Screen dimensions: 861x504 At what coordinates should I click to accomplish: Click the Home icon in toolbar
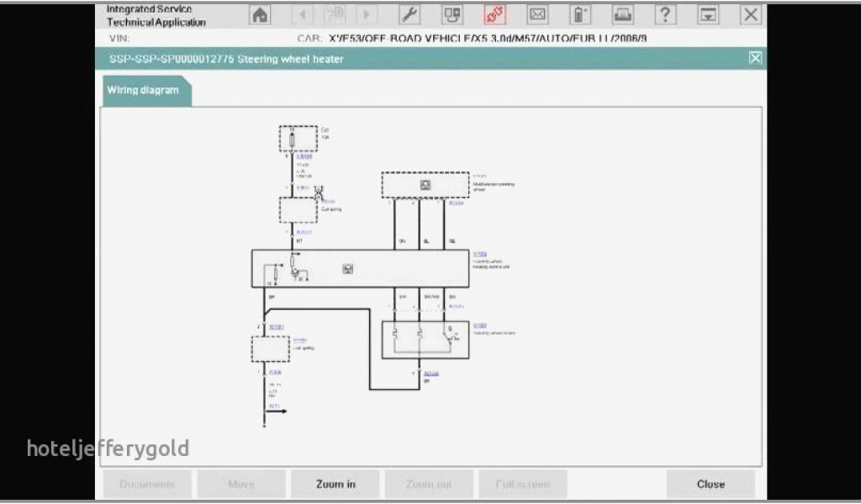click(x=261, y=14)
